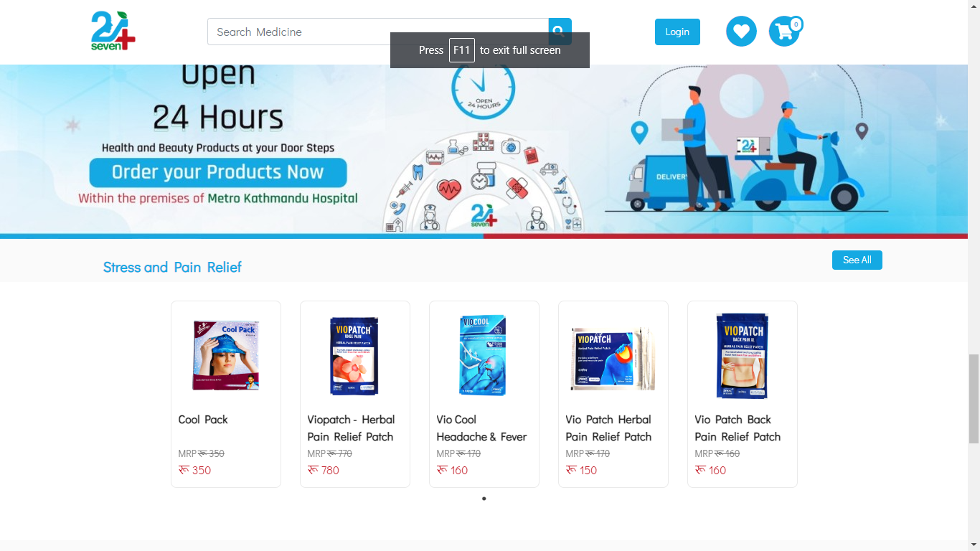This screenshot has width=980, height=551.
Task: Open the Cool Pack product image
Action: tap(226, 355)
